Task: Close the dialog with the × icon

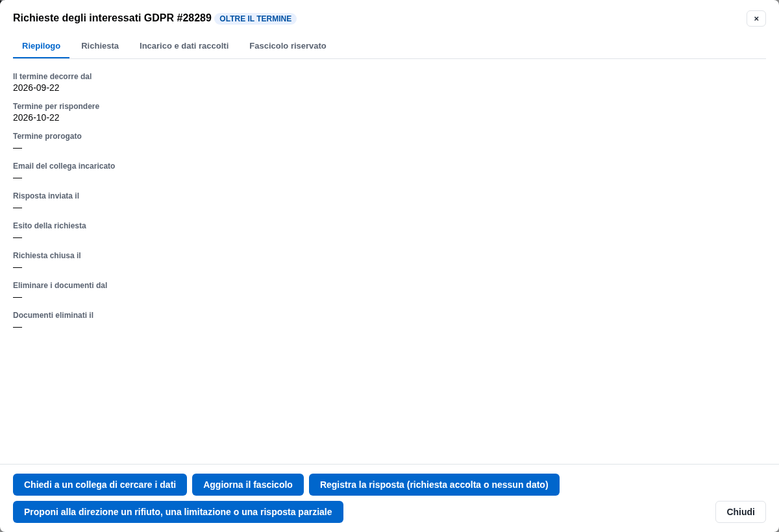Action: [756, 18]
